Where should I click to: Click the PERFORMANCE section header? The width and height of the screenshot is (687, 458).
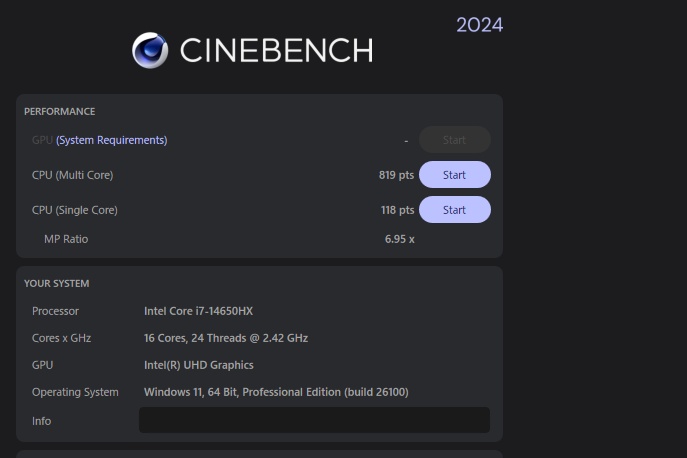click(x=59, y=111)
